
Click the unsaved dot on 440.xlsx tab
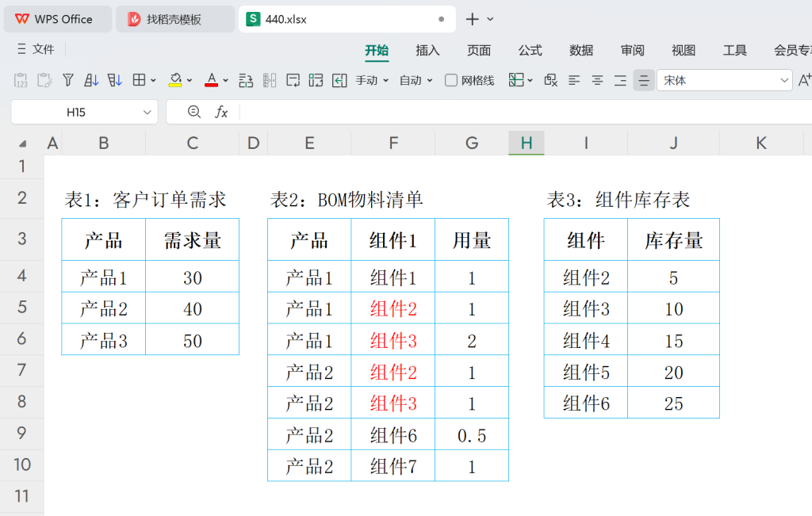(441, 19)
